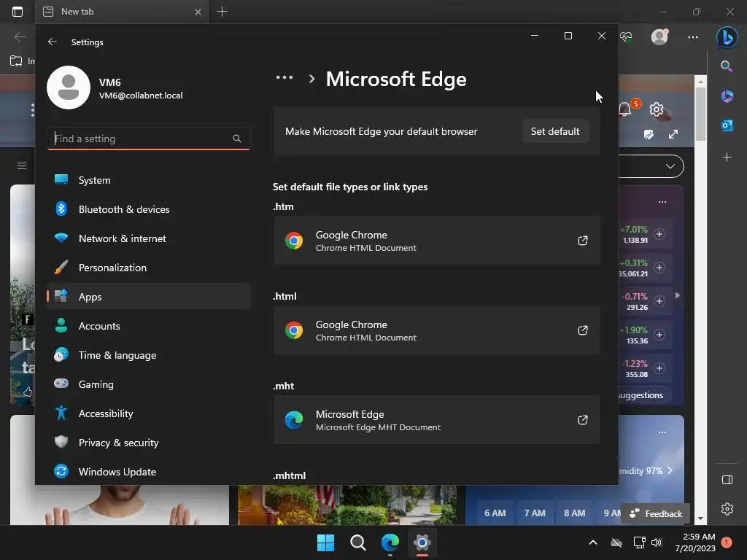Select Personalization in the sidebar
The height and width of the screenshot is (560, 747).
point(149,267)
